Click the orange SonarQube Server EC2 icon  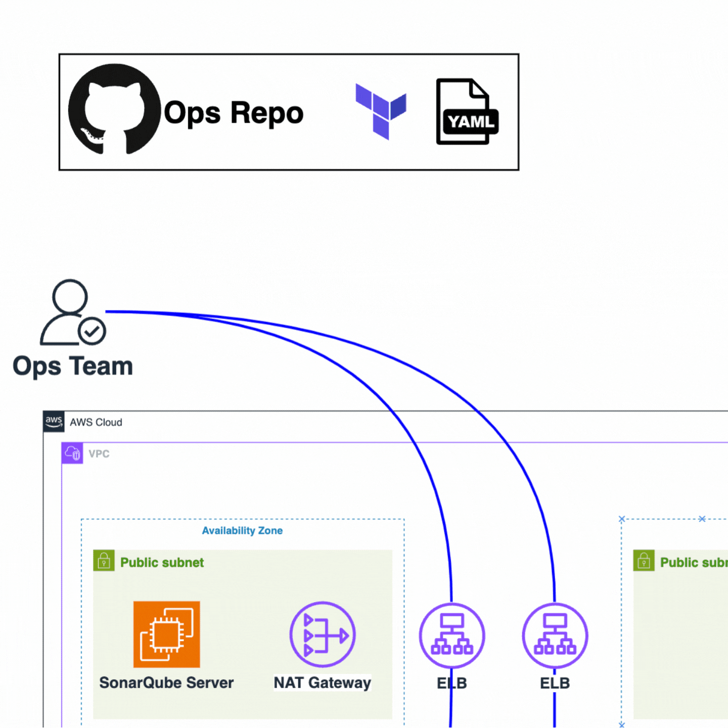(x=166, y=634)
